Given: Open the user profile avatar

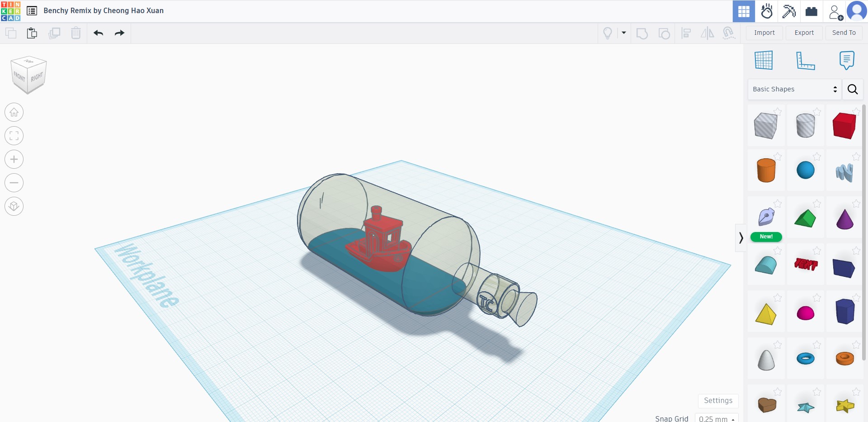Looking at the screenshot, I should 857,11.
